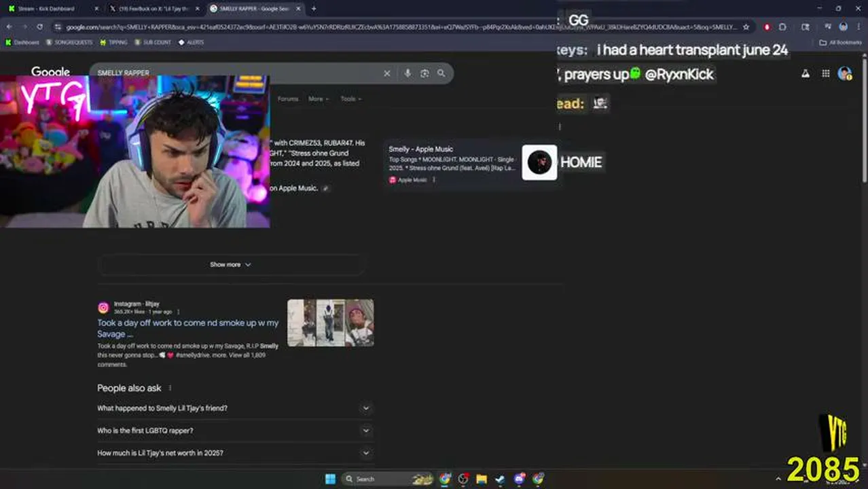This screenshot has width=868, height=489.
Task: Open Google Lens image search icon
Action: [424, 73]
